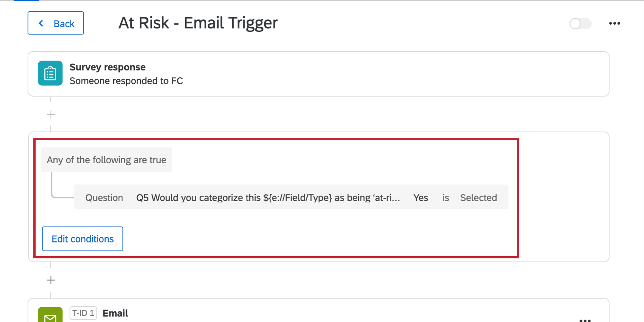Click the green Email task icon
This screenshot has height=322, width=644.
click(x=50, y=316)
